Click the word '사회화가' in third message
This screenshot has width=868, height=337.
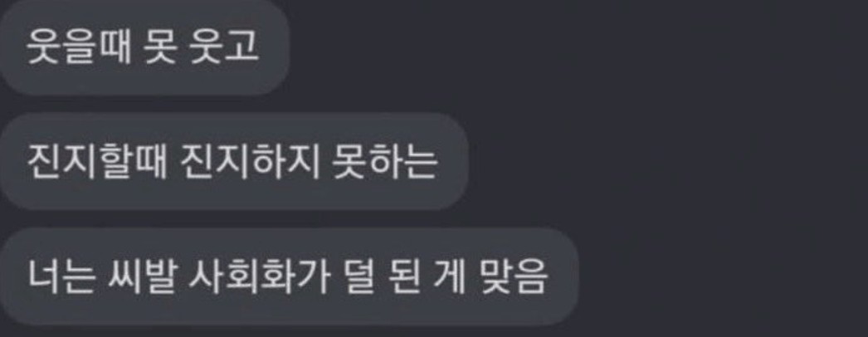[259, 276]
